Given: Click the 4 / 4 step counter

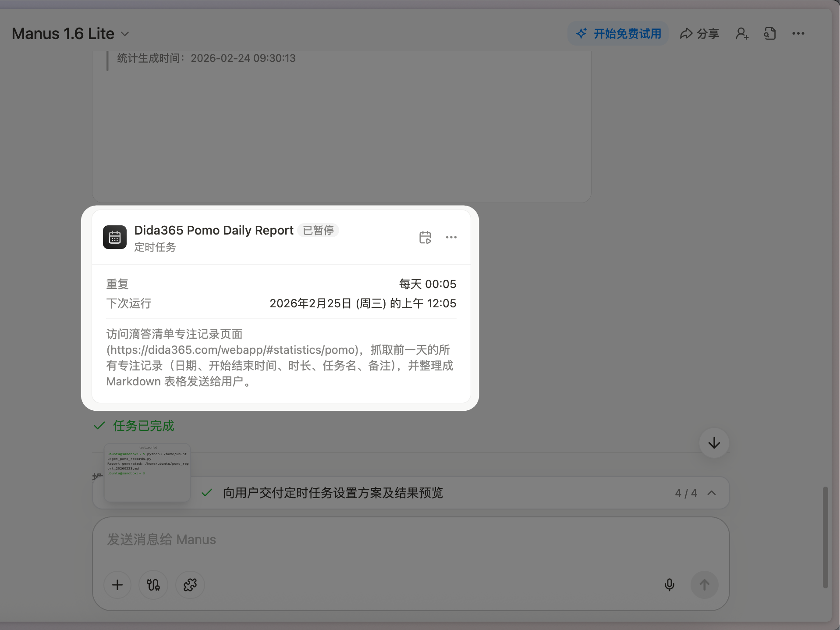Looking at the screenshot, I should coord(686,493).
